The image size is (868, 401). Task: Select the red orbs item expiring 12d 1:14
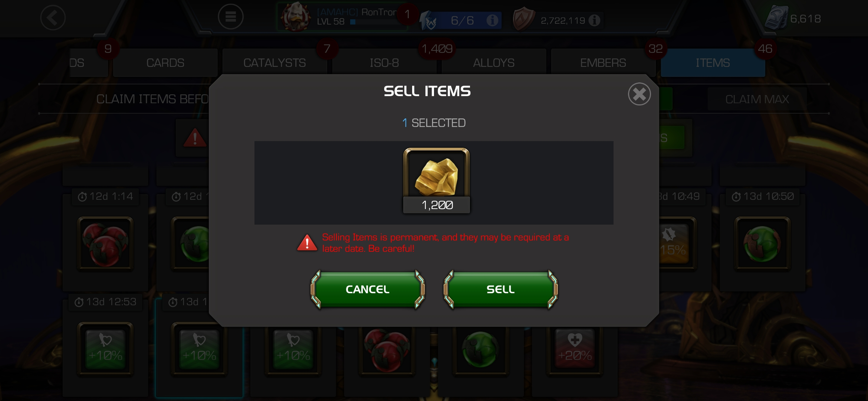coord(105,243)
